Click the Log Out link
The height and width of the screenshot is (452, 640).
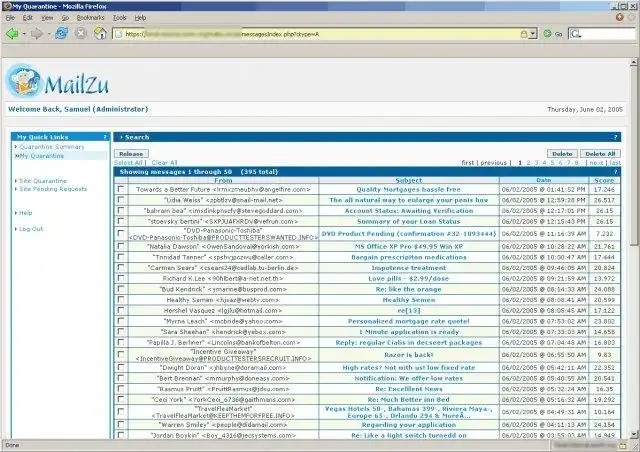point(31,229)
